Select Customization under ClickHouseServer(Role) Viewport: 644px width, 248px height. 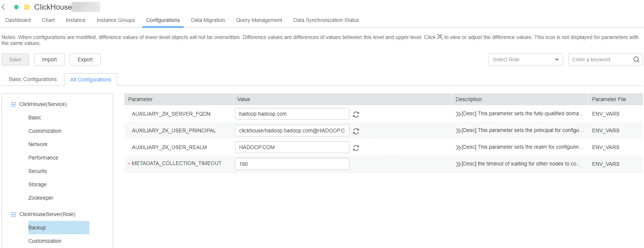click(x=45, y=241)
